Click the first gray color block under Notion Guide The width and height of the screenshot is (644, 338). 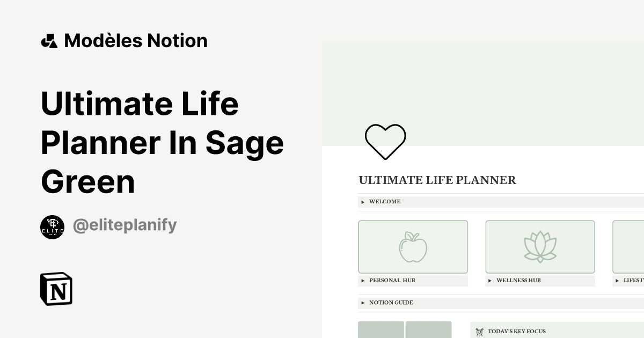click(381, 331)
